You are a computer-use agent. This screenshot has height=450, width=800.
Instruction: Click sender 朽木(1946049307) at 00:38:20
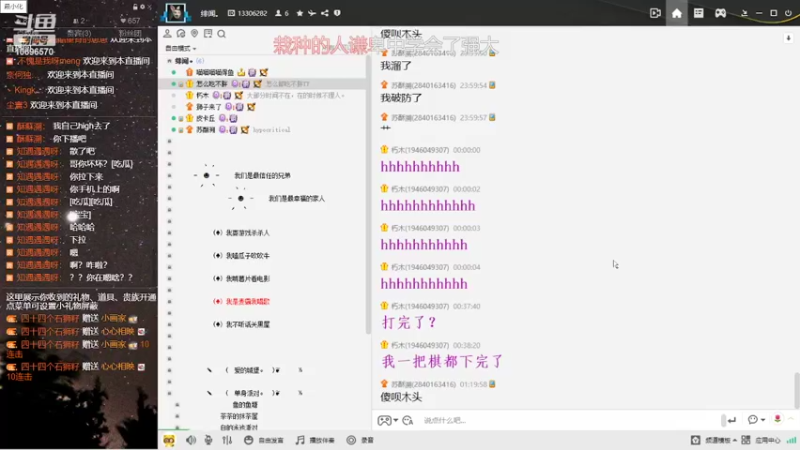coord(420,345)
